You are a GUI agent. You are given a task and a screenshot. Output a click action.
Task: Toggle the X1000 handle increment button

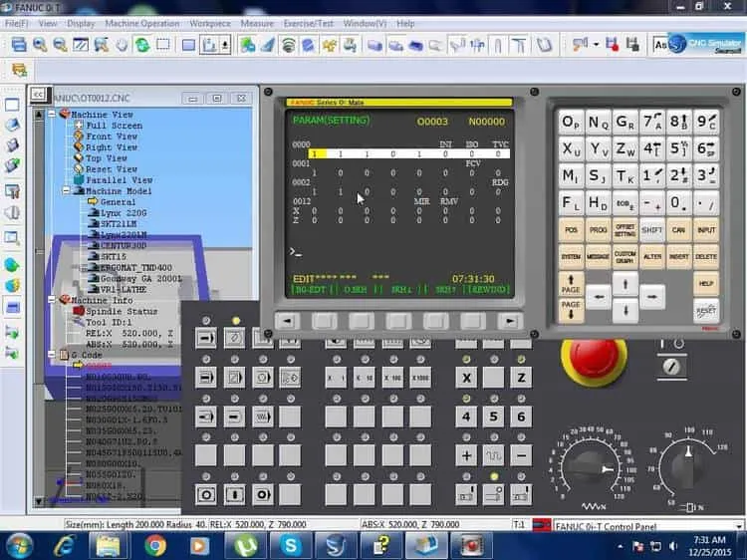point(420,378)
